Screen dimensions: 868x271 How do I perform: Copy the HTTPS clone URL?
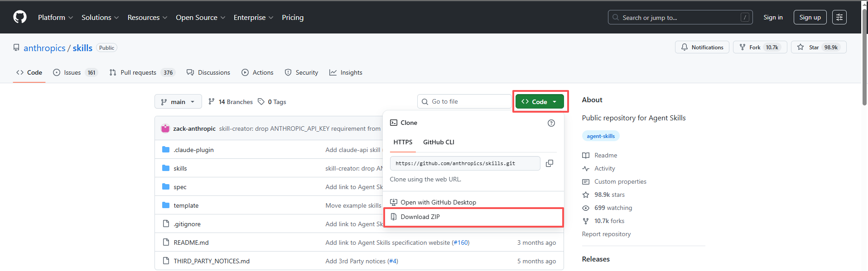point(550,163)
